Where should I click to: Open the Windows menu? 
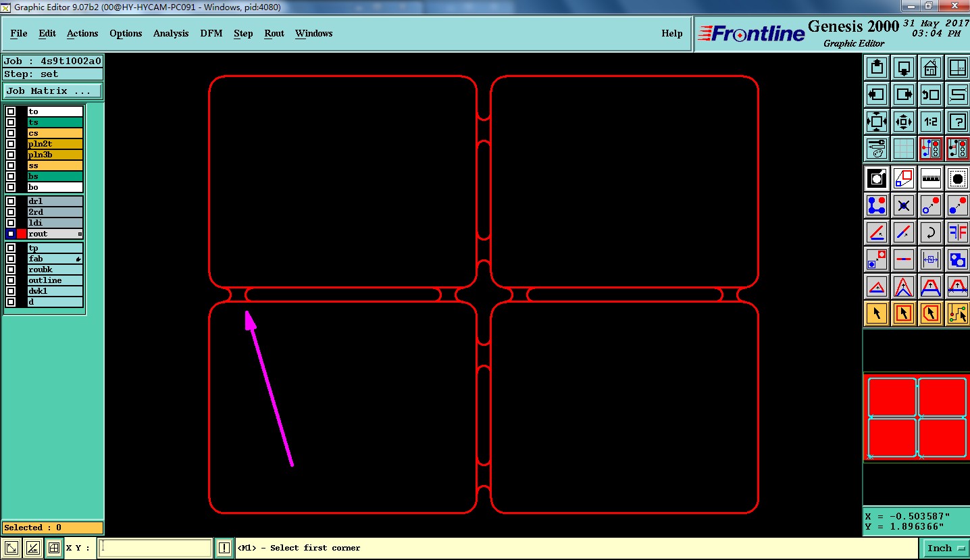[313, 33]
